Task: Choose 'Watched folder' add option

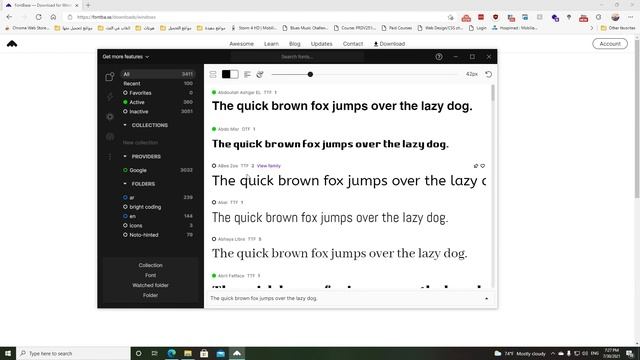Action: [150, 285]
